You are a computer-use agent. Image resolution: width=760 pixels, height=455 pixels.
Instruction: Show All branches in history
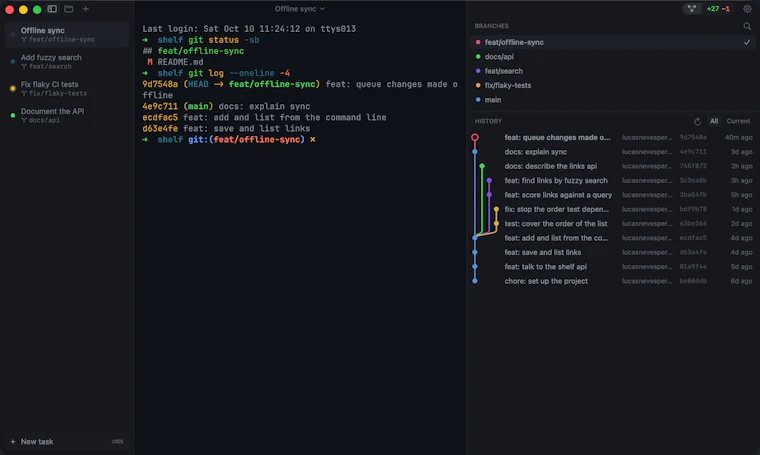714,121
